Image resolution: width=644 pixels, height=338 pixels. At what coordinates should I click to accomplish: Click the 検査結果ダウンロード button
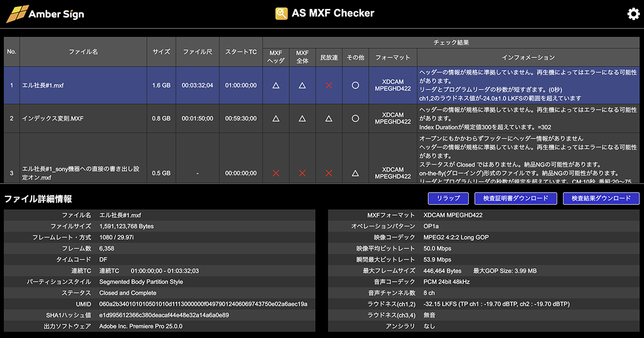tap(600, 199)
